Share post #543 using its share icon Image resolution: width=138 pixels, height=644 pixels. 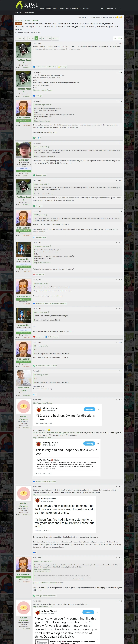pyautogui.click(x=117, y=101)
